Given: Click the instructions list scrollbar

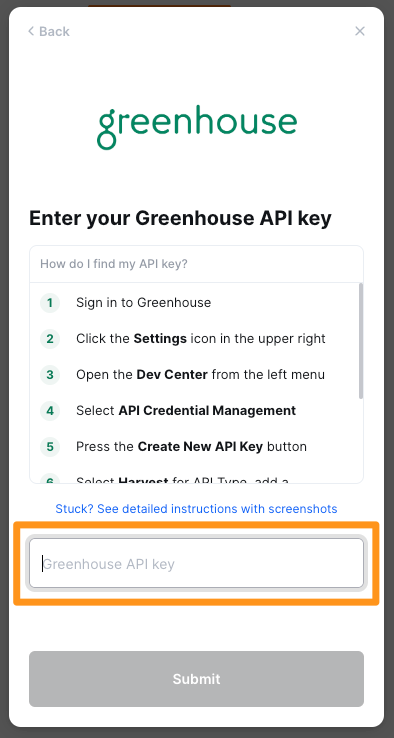Looking at the screenshot, I should point(361,341).
